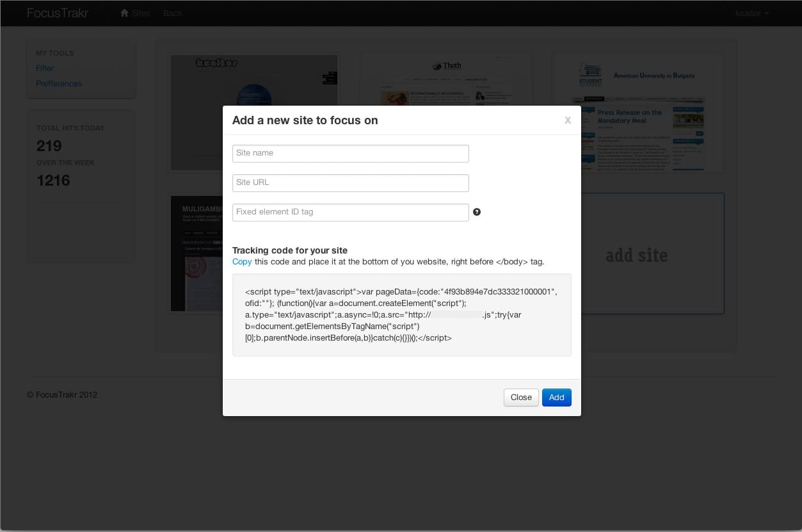Focus the Site URL field

(x=351, y=182)
